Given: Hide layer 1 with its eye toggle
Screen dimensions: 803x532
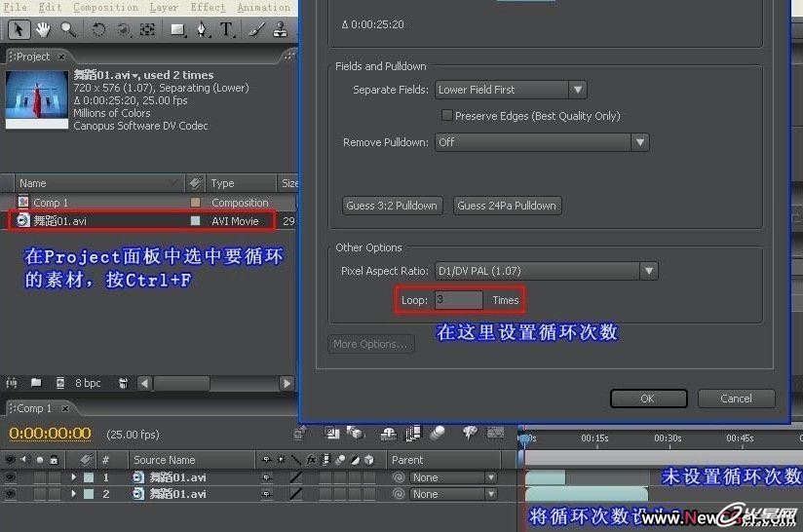Looking at the screenshot, I should (x=11, y=477).
